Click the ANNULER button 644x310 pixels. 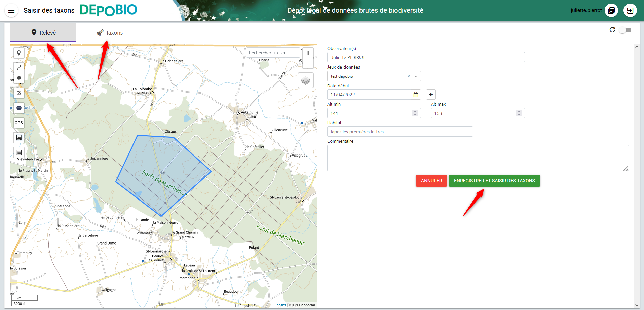click(x=431, y=181)
